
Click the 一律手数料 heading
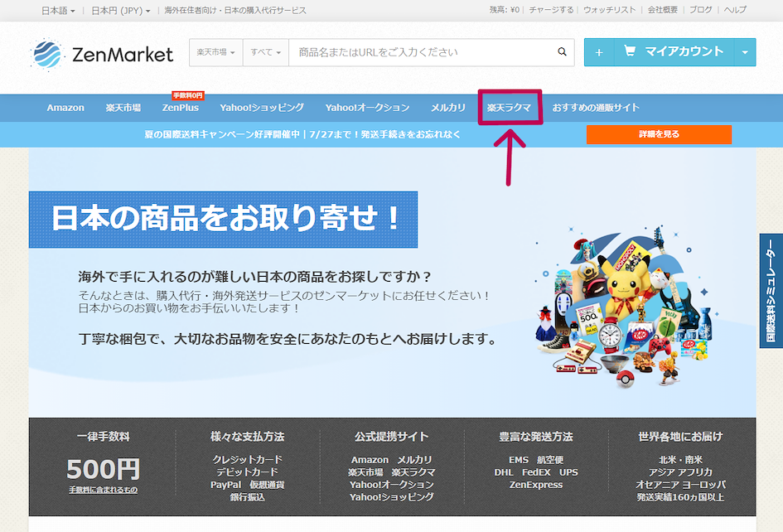point(103,437)
